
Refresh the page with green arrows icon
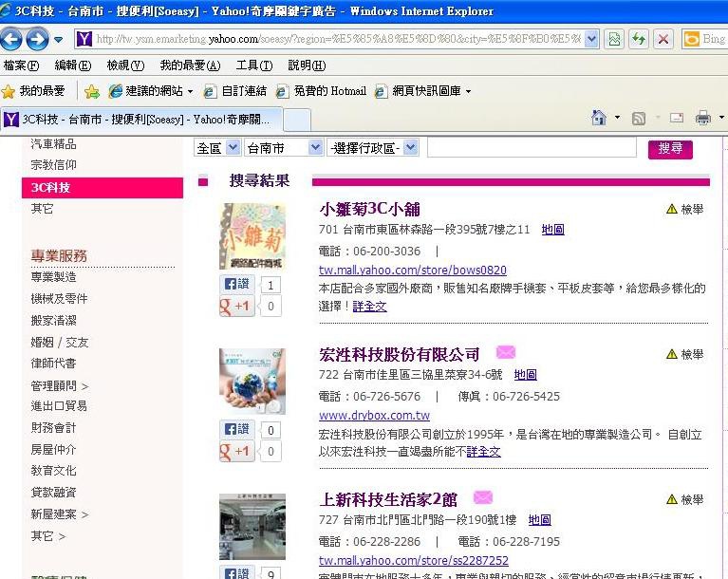(x=639, y=39)
